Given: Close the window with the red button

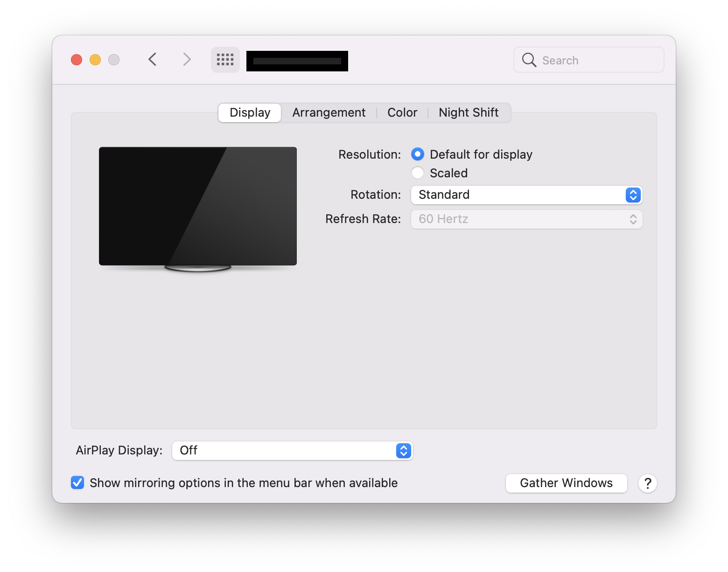Looking at the screenshot, I should [x=77, y=60].
